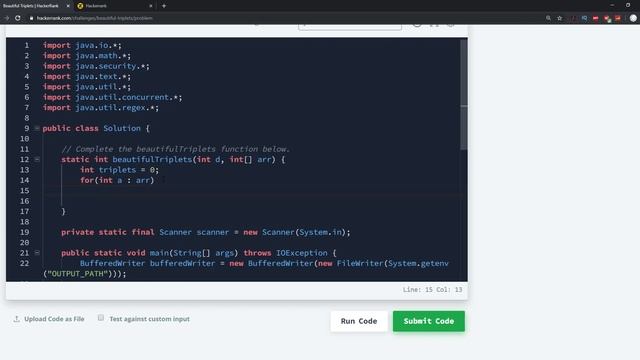Click the closing brace on line 17
This screenshot has height=360, width=640.
pyautogui.click(x=63, y=211)
